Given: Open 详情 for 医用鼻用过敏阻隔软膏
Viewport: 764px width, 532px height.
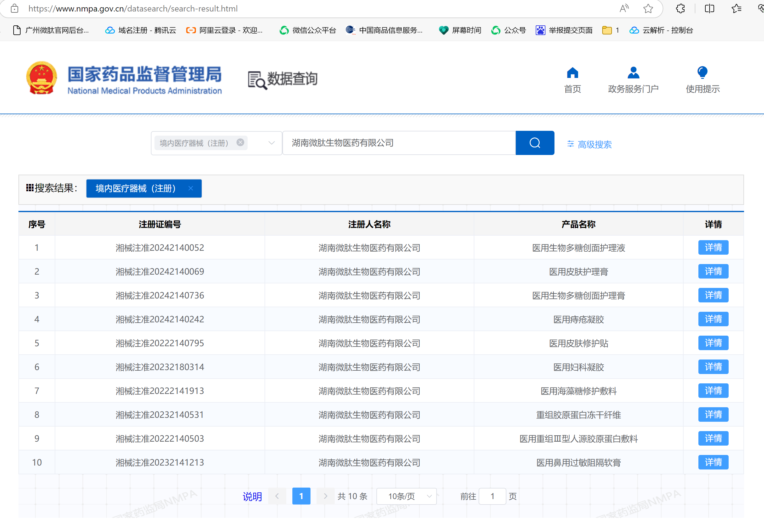Looking at the screenshot, I should point(713,463).
